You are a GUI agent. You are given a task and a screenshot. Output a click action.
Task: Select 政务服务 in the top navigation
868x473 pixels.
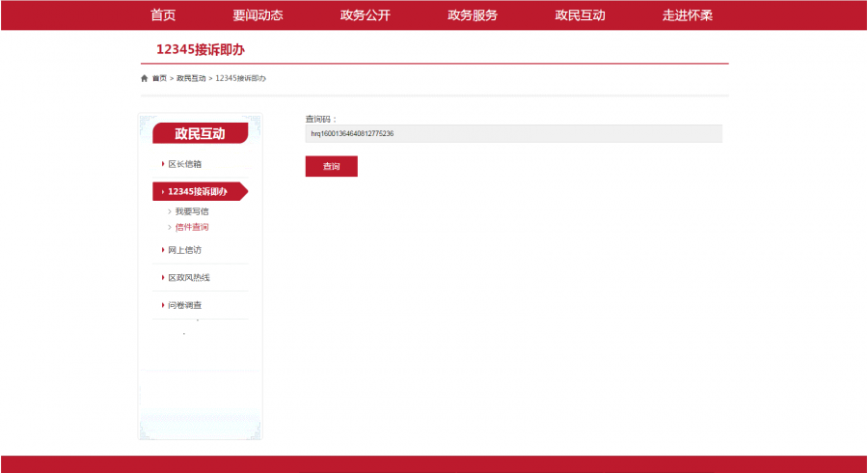[473, 15]
